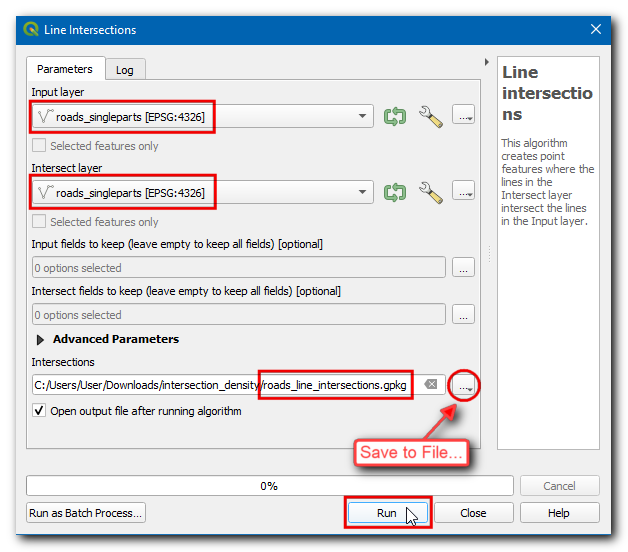
Task: Click iterate-over-layer icon beside Intersect layer
Action: [395, 191]
